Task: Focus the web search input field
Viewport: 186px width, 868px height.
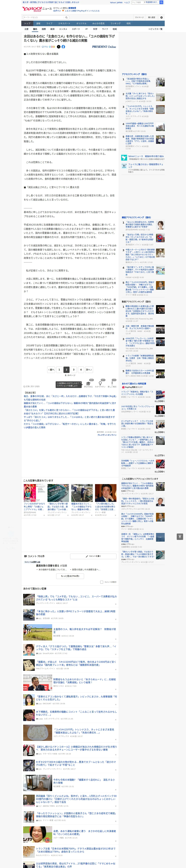Action: (137, 2)
